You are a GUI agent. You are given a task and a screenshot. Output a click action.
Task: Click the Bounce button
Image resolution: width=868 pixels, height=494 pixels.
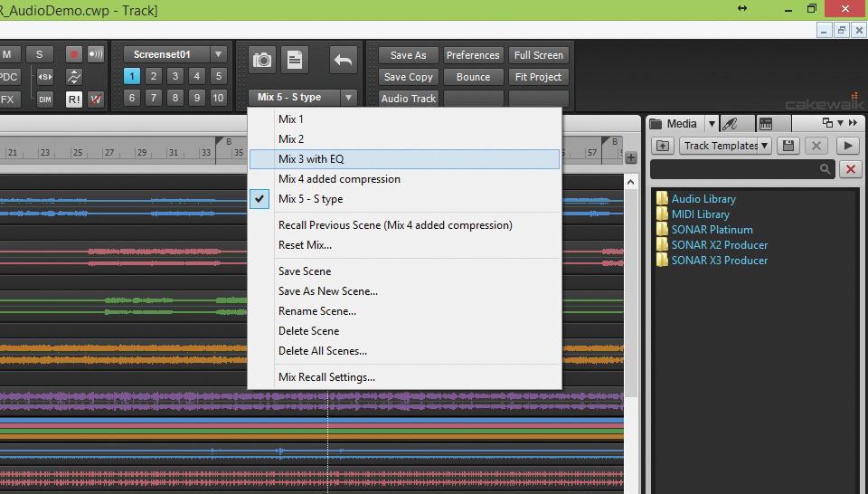click(473, 77)
